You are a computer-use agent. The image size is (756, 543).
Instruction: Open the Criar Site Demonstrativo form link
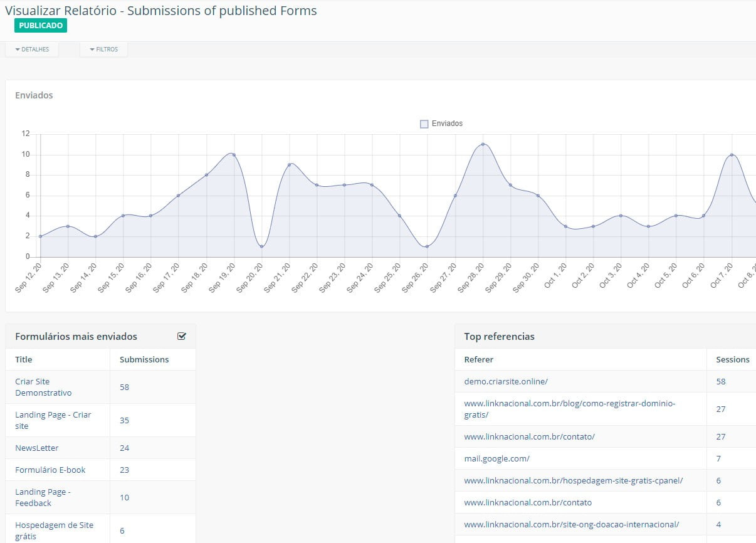pos(43,387)
